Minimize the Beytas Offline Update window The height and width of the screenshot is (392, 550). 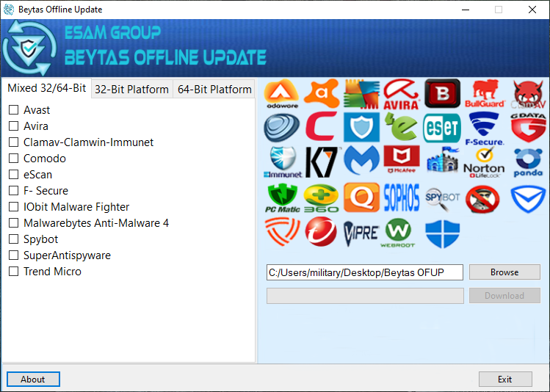[x=466, y=10]
